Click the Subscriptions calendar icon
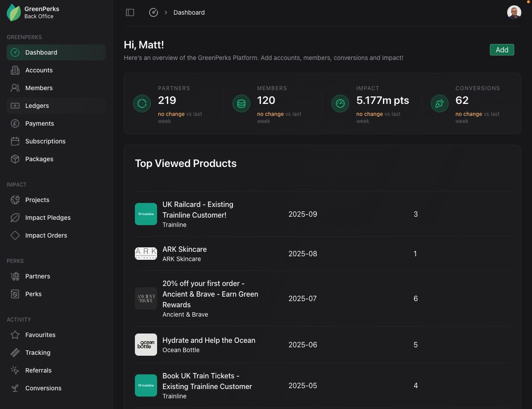This screenshot has width=532, height=409. pyautogui.click(x=15, y=141)
